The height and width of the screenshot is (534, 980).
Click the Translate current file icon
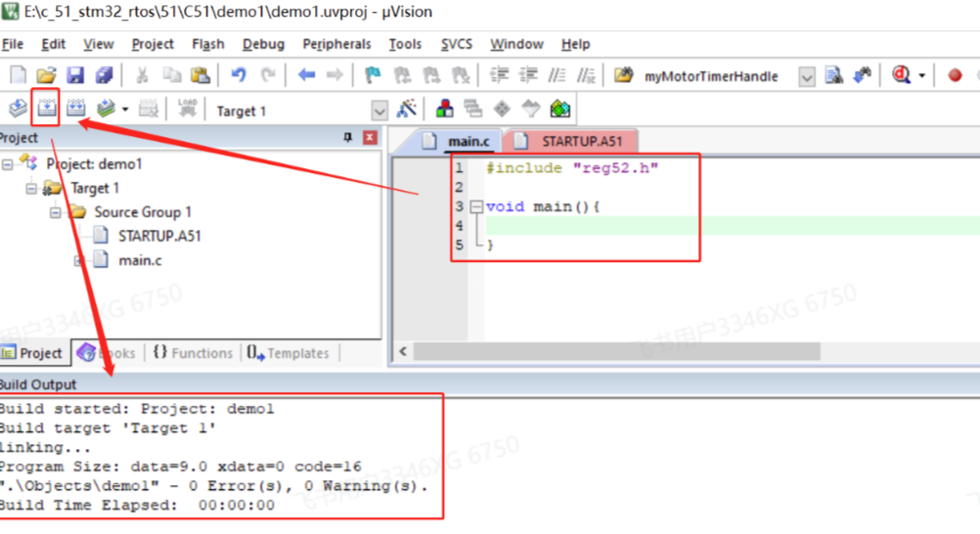pyautogui.click(x=18, y=109)
